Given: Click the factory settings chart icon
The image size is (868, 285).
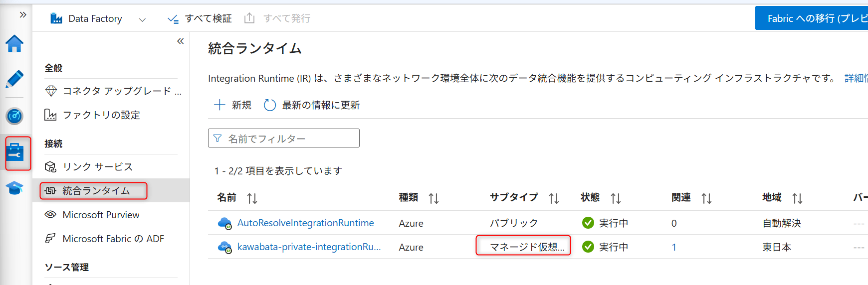Looking at the screenshot, I should pyautogui.click(x=50, y=115).
